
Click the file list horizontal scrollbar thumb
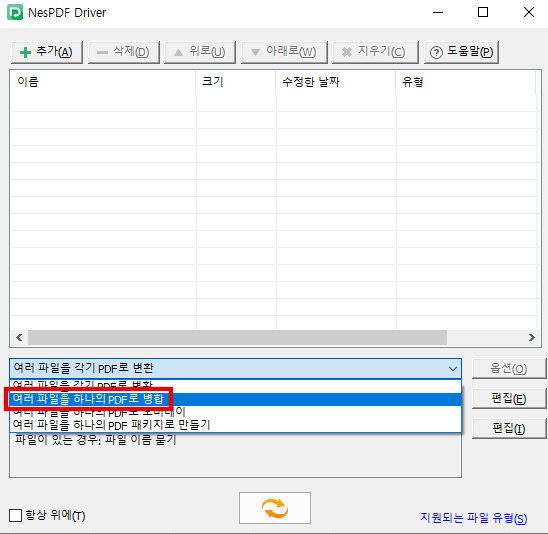tap(237, 338)
